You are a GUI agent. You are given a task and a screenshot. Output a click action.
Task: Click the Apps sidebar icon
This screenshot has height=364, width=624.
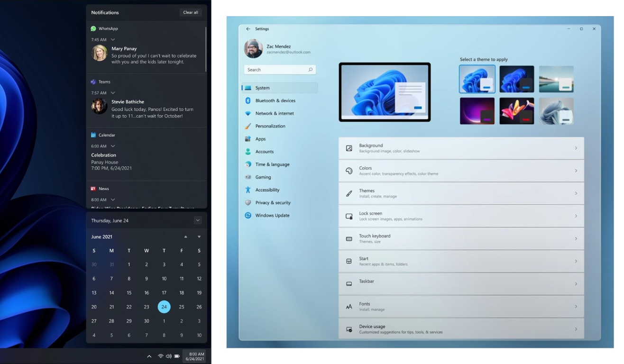click(248, 139)
